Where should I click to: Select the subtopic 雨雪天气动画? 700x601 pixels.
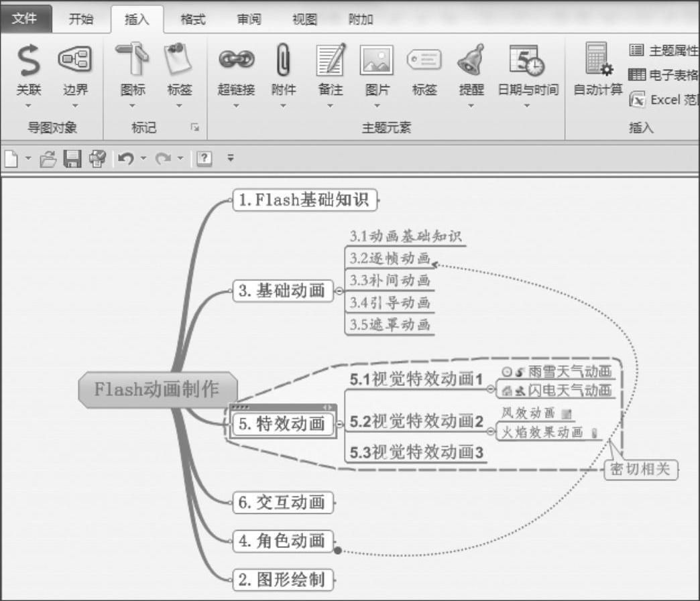[x=557, y=371]
